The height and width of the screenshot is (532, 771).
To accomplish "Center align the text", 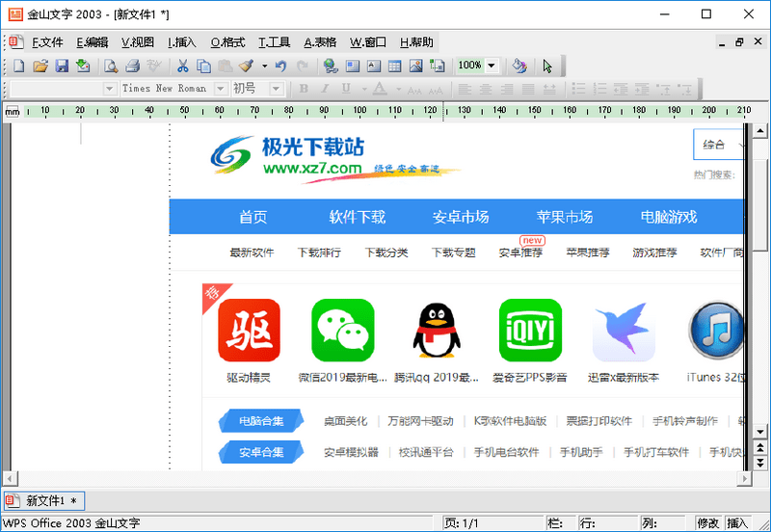I will 486,89.
